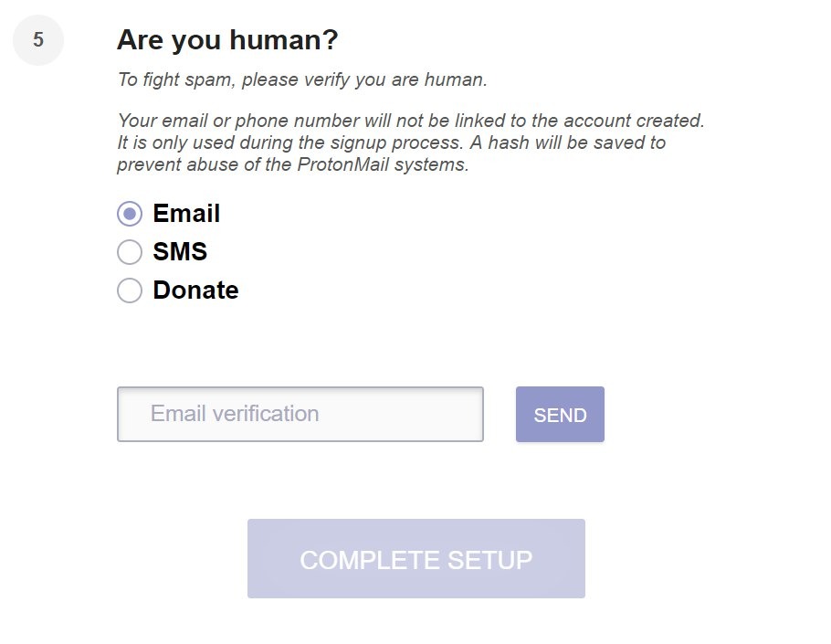Select the Email radio button
The image size is (831, 644).
[130, 214]
